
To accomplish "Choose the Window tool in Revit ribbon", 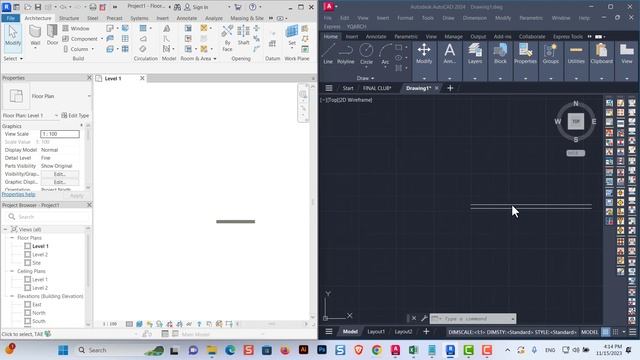I will click(x=76, y=29).
